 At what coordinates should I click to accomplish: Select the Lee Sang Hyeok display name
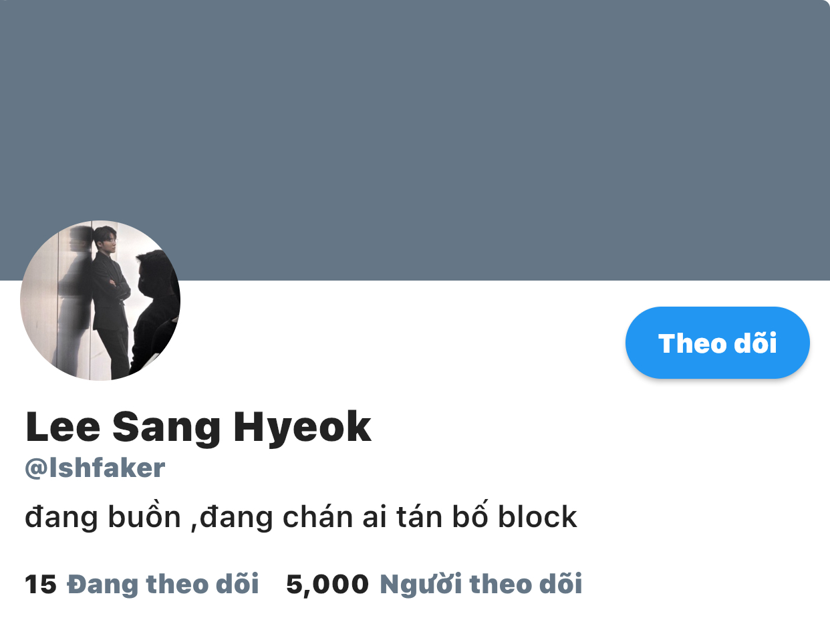[x=198, y=427]
